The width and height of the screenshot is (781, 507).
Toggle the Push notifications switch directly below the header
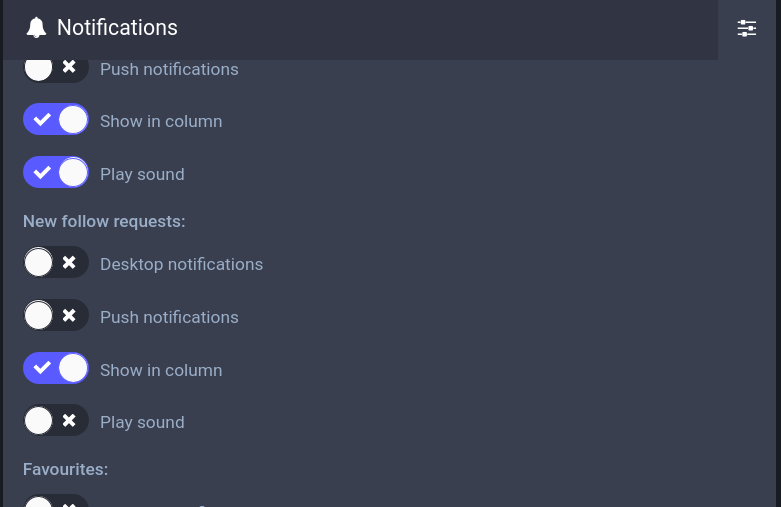(55, 68)
